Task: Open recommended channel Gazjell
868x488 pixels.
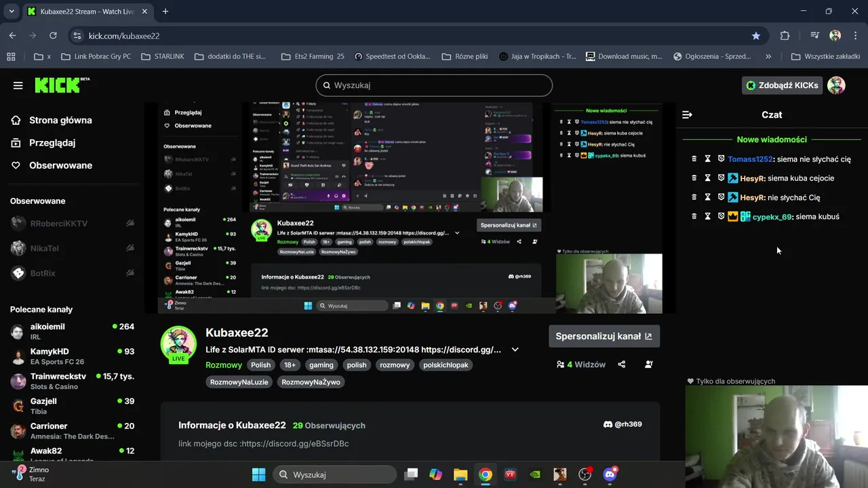Action: (x=72, y=406)
